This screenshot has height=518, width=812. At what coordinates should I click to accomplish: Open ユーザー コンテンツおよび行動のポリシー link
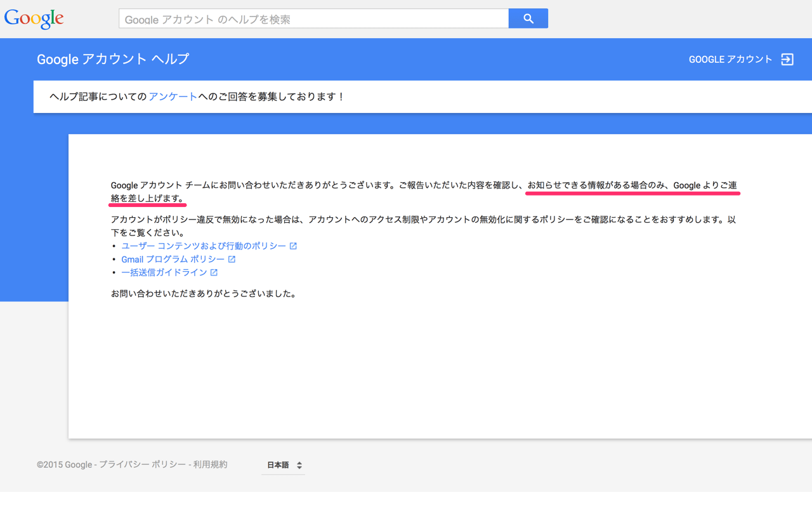pyautogui.click(x=204, y=246)
